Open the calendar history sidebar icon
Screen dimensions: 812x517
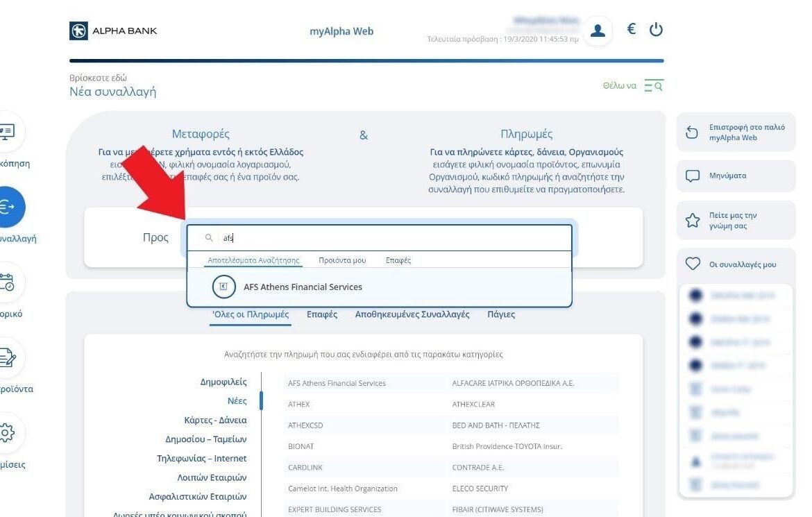(8, 282)
